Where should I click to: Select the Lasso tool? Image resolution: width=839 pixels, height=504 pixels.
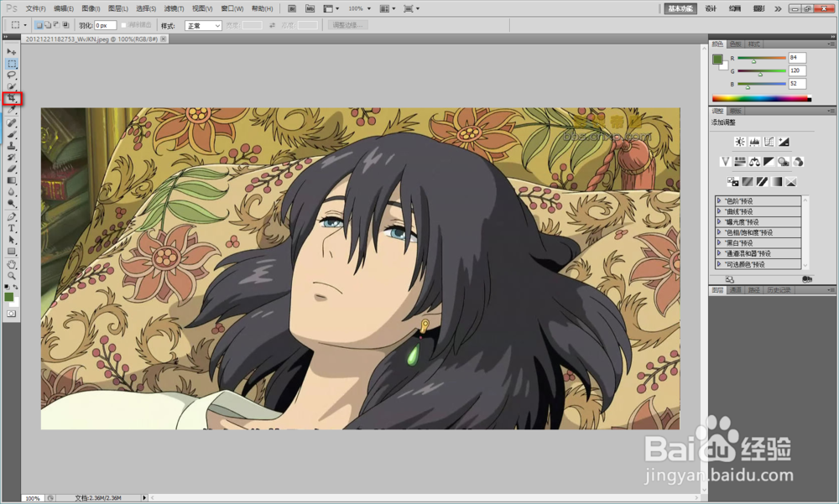pos(11,75)
